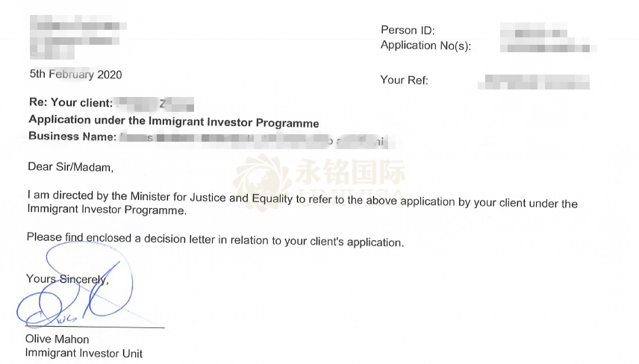Image resolution: width=639 pixels, height=364 pixels.
Task: Click the Application under the Immigrant Investor Programme heading
Action: tap(173, 123)
